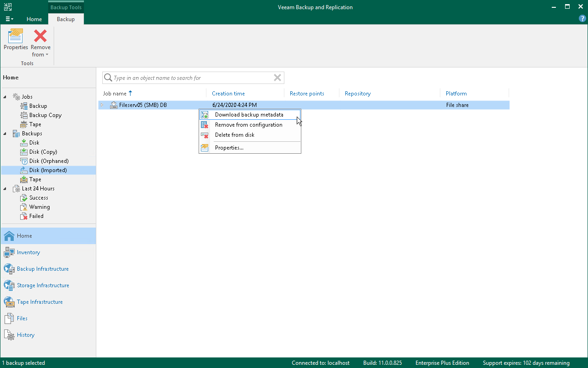Expand the Fileserv05 (SMB) DB backup row

click(102, 105)
